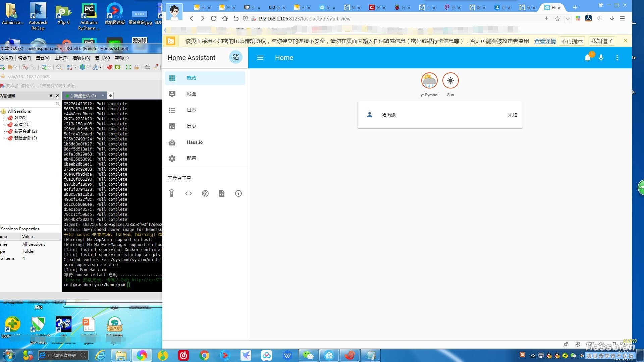
Task: Go back in the browser
Action: (x=192, y=19)
